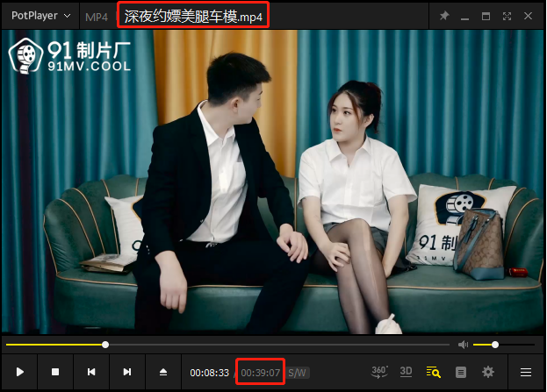Enable 360° video mode
The image size is (547, 392).
(379, 372)
